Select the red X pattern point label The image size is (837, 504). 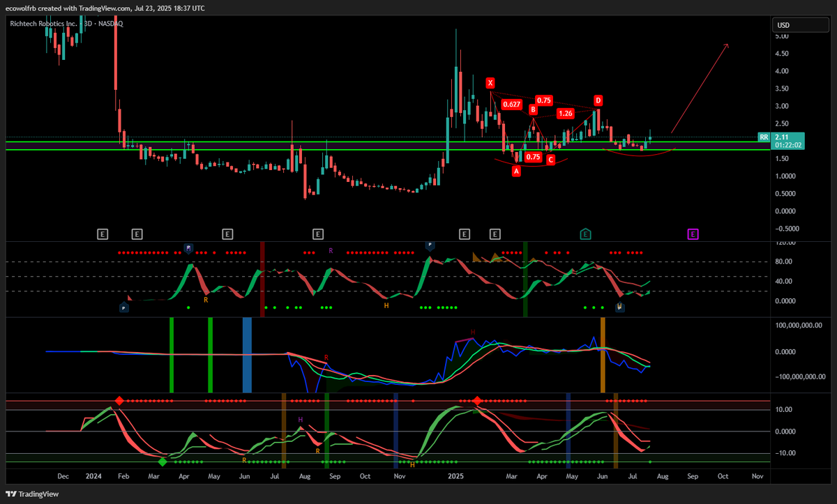[491, 82]
